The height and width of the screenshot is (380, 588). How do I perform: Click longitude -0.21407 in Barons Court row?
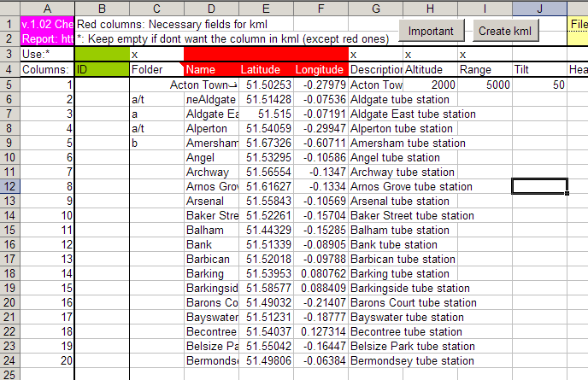[321, 302]
